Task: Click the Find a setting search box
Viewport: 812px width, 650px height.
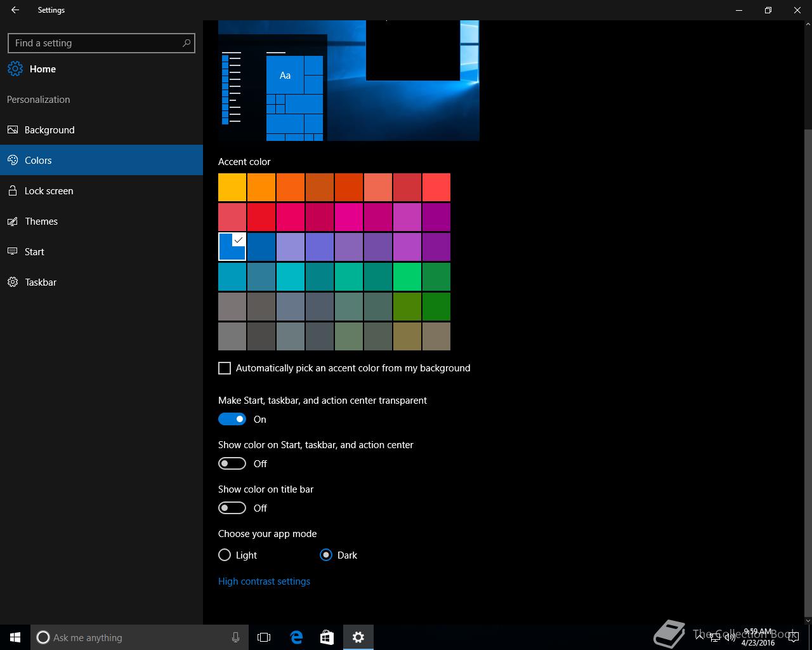Action: (x=95, y=43)
